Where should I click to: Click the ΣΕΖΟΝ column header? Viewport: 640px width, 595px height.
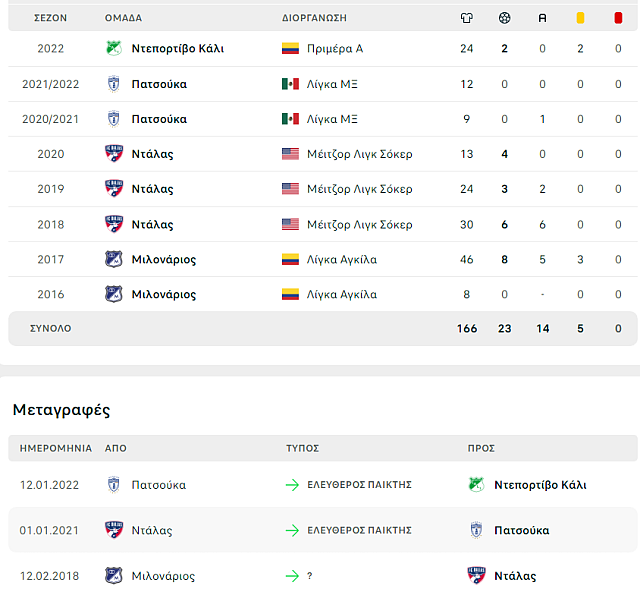[50, 18]
